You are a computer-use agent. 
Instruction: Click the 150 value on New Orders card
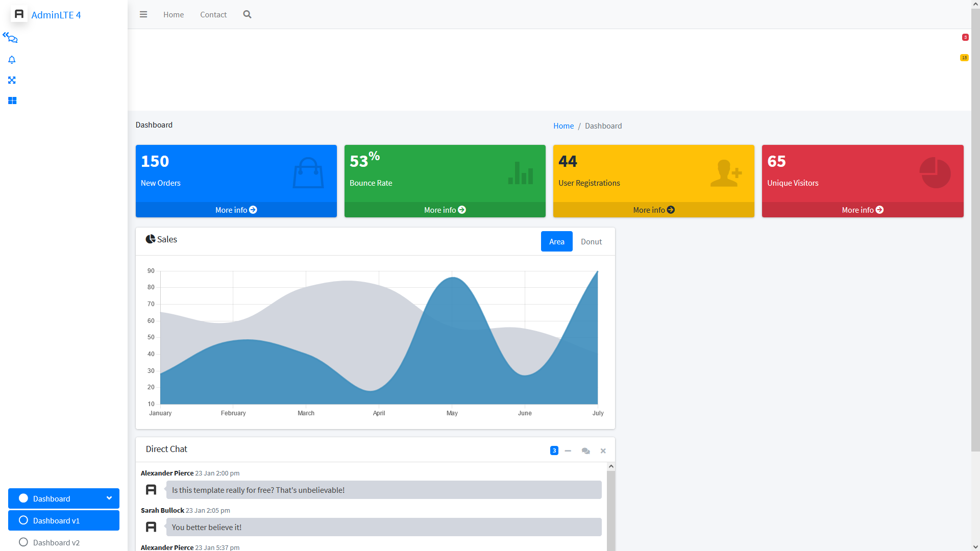[155, 161]
